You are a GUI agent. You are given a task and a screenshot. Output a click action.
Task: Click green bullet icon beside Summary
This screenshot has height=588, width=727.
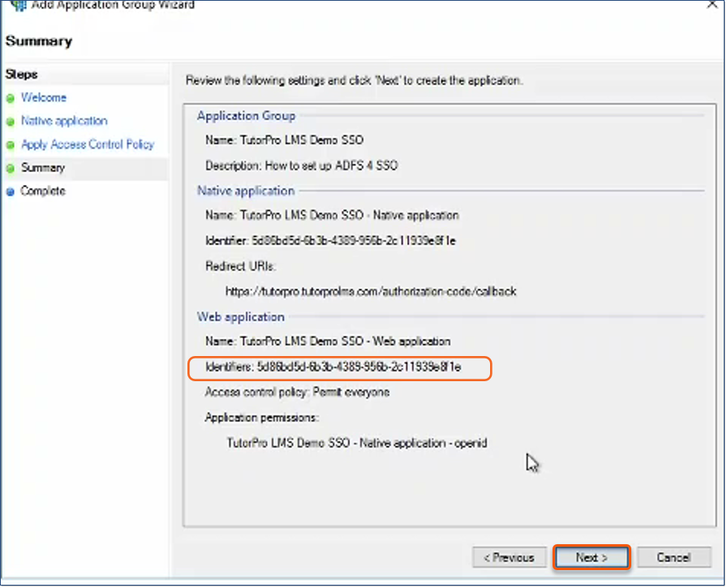[11, 168]
